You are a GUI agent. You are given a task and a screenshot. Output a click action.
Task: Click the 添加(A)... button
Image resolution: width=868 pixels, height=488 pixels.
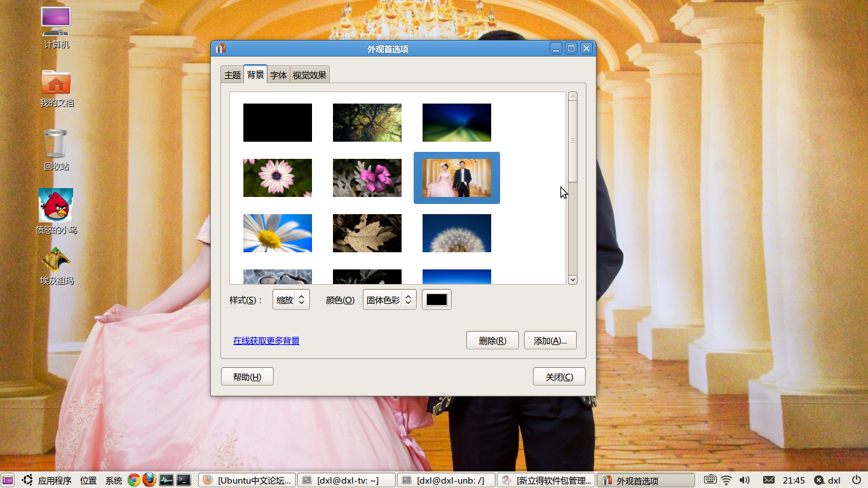[x=550, y=341]
